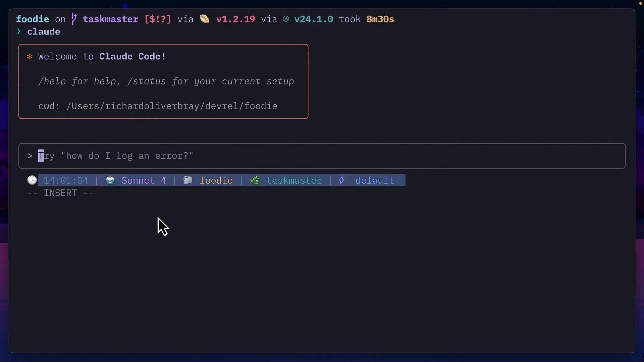
Task: Click the 'Welcome to Claude Code!' text
Action: (x=102, y=56)
